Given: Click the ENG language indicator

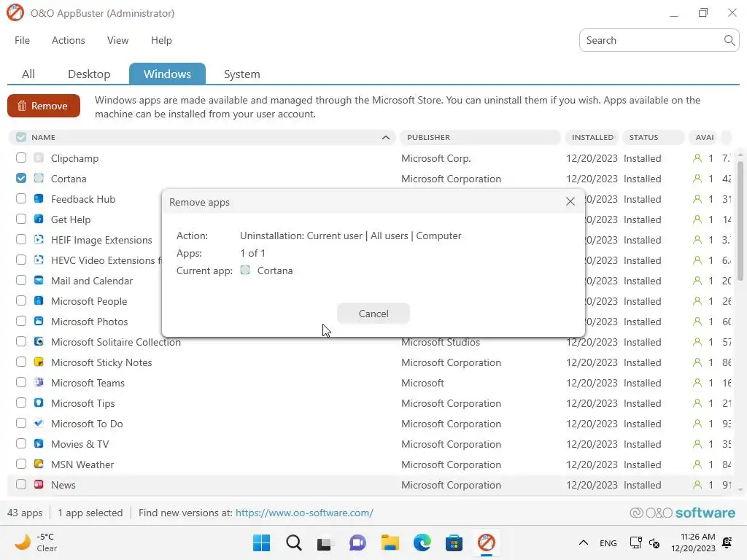Looking at the screenshot, I should (x=608, y=542).
